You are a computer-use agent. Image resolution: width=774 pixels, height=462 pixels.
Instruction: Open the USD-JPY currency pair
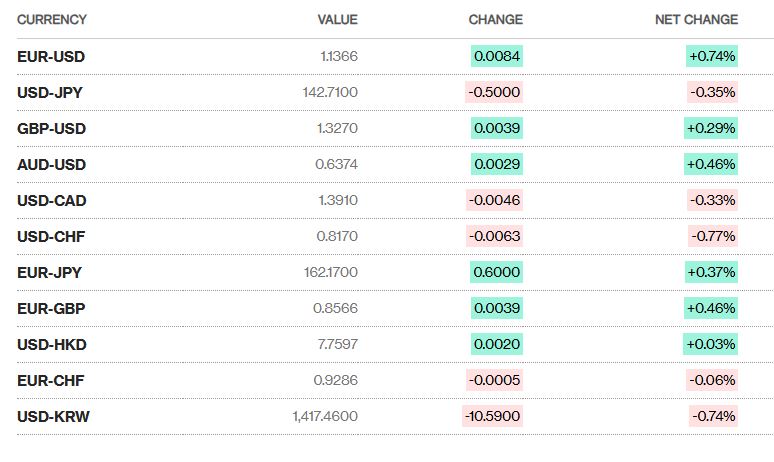(50, 92)
